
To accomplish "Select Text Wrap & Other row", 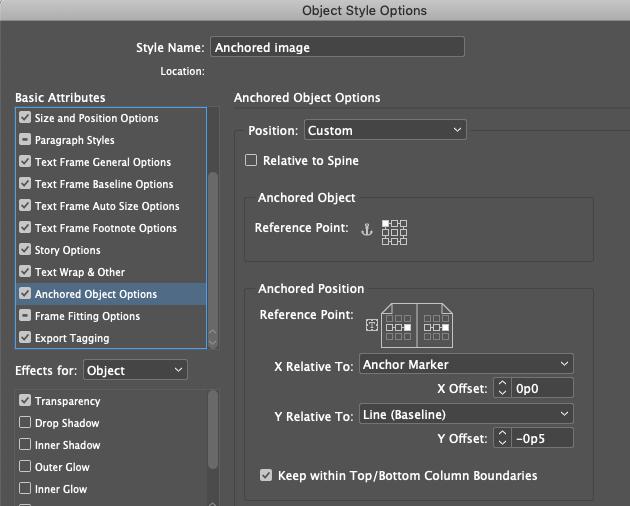I will click(x=111, y=272).
